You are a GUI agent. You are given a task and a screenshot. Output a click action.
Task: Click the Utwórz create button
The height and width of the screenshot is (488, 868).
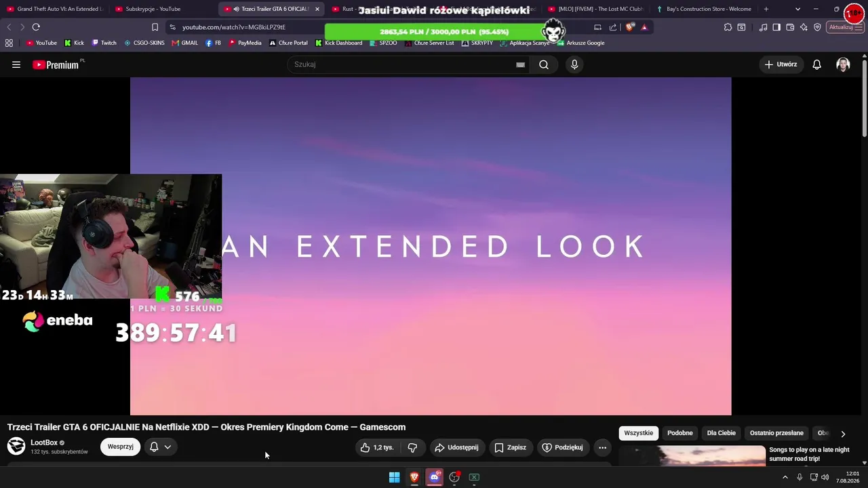[x=781, y=64]
